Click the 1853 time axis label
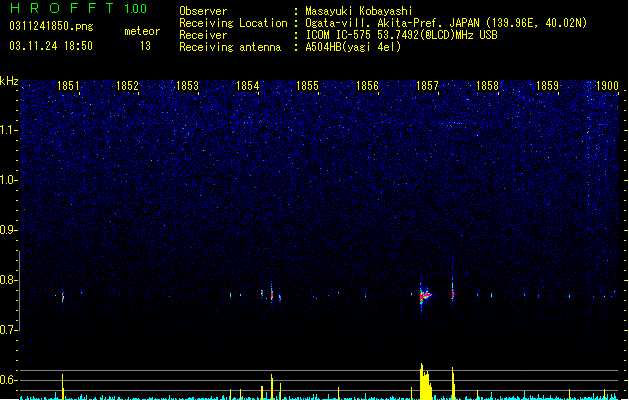 point(187,85)
